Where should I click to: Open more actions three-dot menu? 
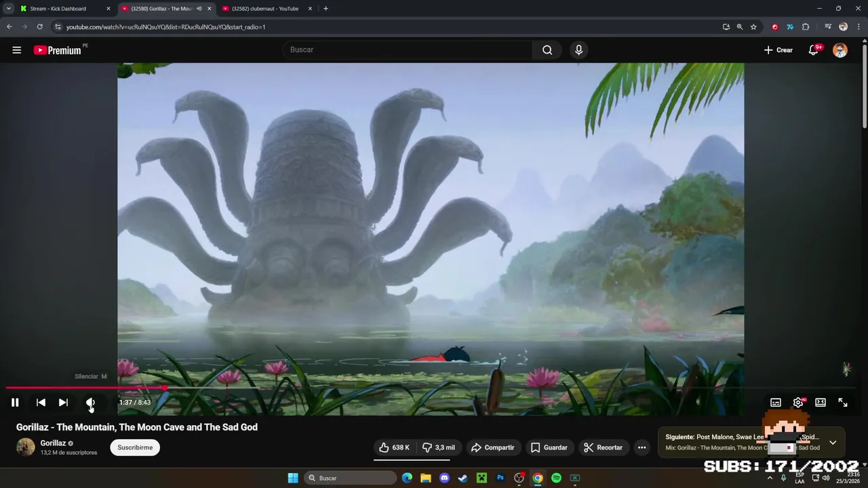(642, 447)
